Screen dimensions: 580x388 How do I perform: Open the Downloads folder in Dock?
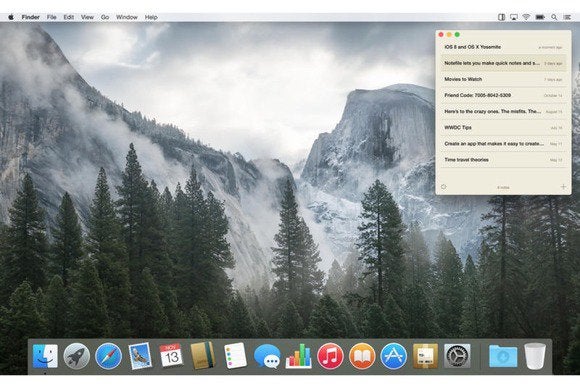pyautogui.click(x=503, y=356)
